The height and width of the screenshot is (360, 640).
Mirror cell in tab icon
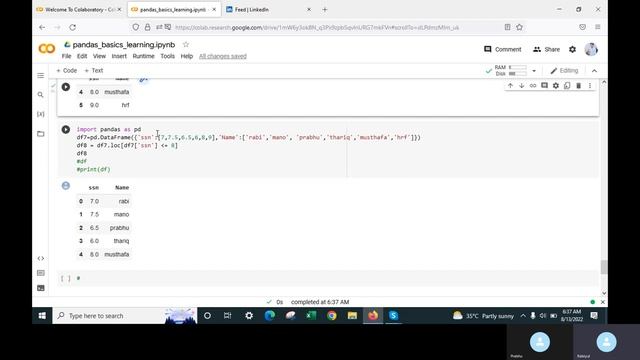coord(567,86)
